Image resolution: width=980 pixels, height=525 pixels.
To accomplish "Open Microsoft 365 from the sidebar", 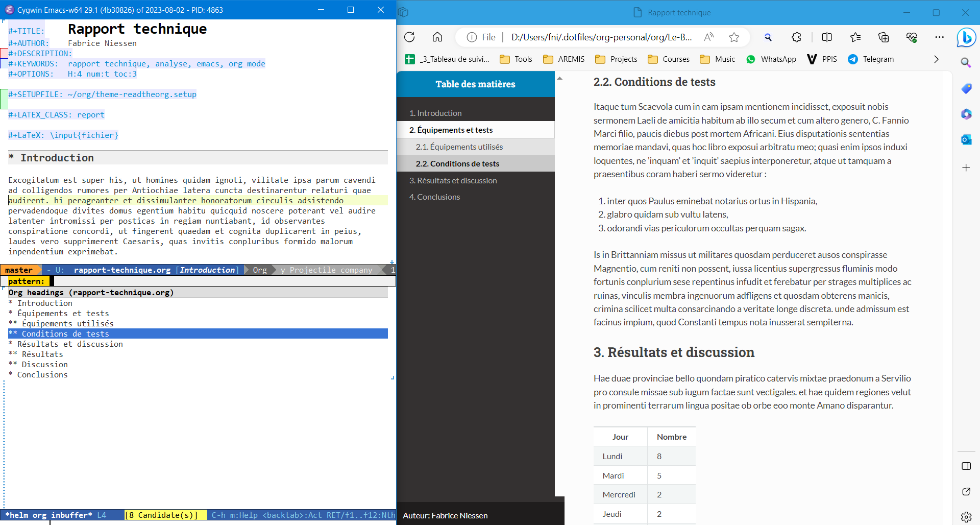I will (966, 114).
